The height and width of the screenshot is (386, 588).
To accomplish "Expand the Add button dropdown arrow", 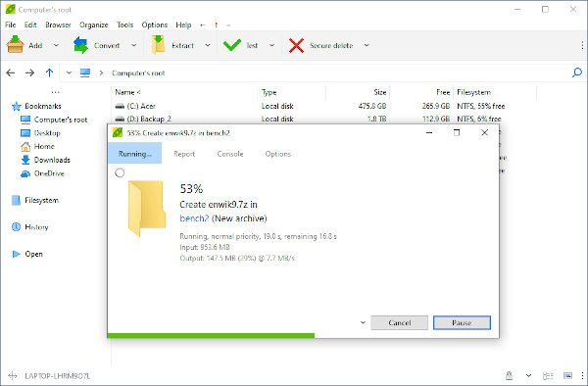I will 56,45.
